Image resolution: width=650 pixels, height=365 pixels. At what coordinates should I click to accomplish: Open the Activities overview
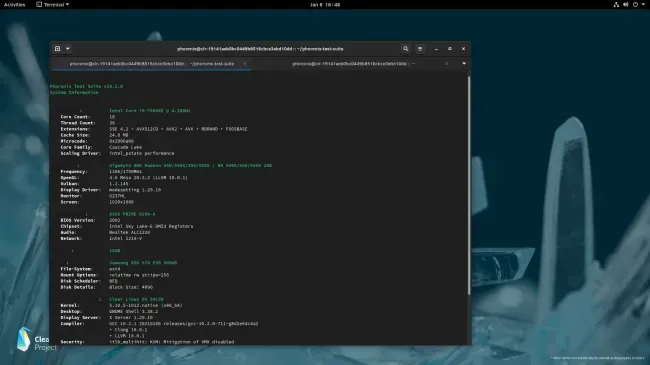(x=15, y=5)
